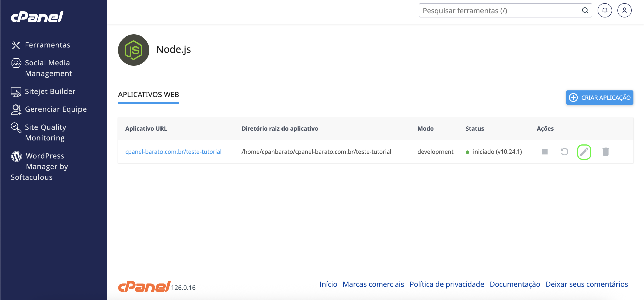Click the WordPress logo icon

(x=16, y=156)
